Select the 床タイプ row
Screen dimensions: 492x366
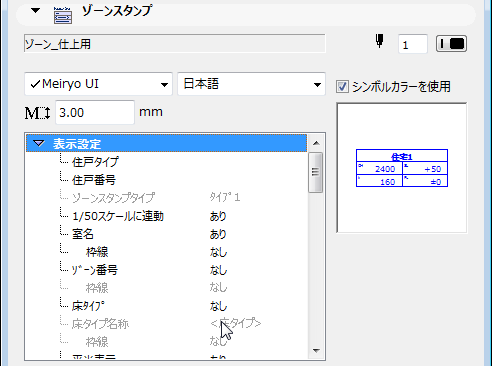(166, 306)
